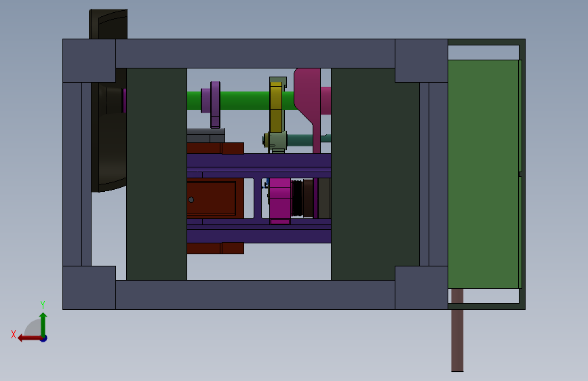Viewport: 588px width, 381px height.
Task: Select the bright green horizontal shaft
Action: pyautogui.click(x=243, y=100)
